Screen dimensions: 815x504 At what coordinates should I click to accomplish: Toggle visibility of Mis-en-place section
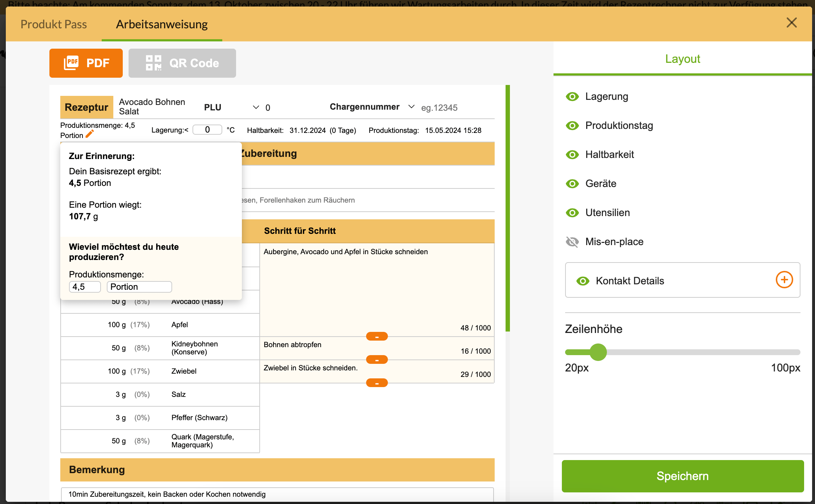pos(573,241)
